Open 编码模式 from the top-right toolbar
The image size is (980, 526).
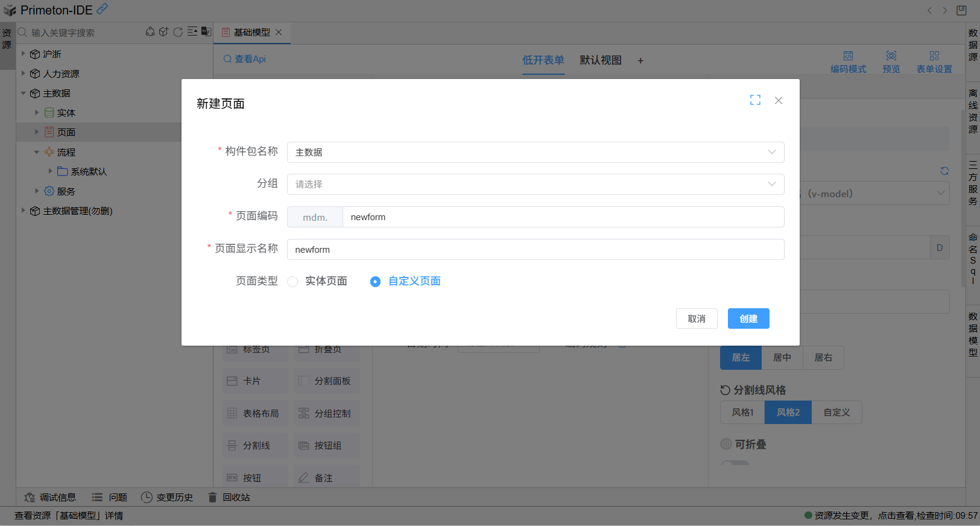pos(848,62)
